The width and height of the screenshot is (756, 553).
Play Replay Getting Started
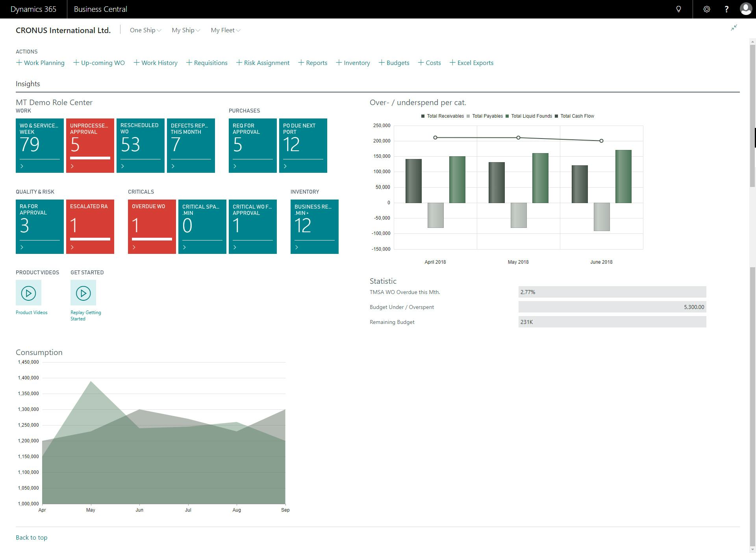[83, 292]
